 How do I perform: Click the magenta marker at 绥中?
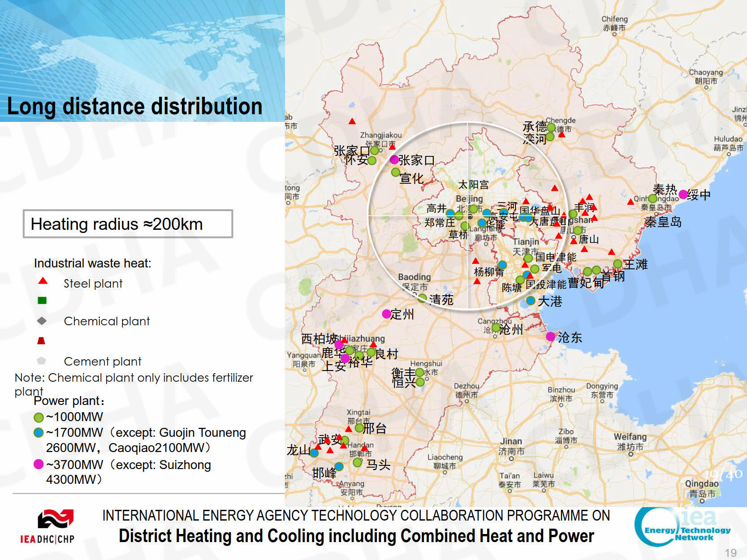(x=683, y=194)
